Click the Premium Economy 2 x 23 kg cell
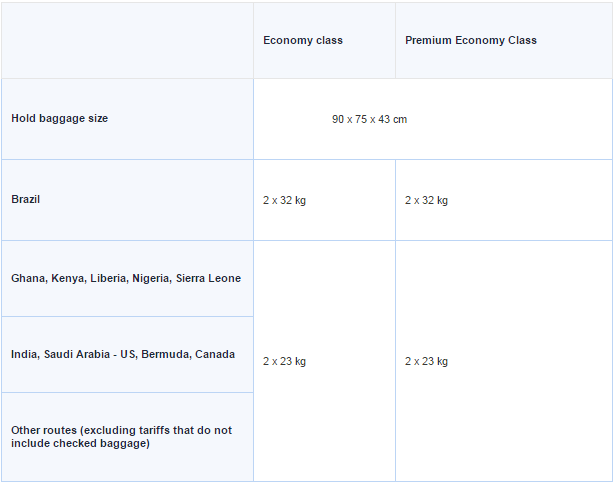The height and width of the screenshot is (482, 614). click(426, 361)
